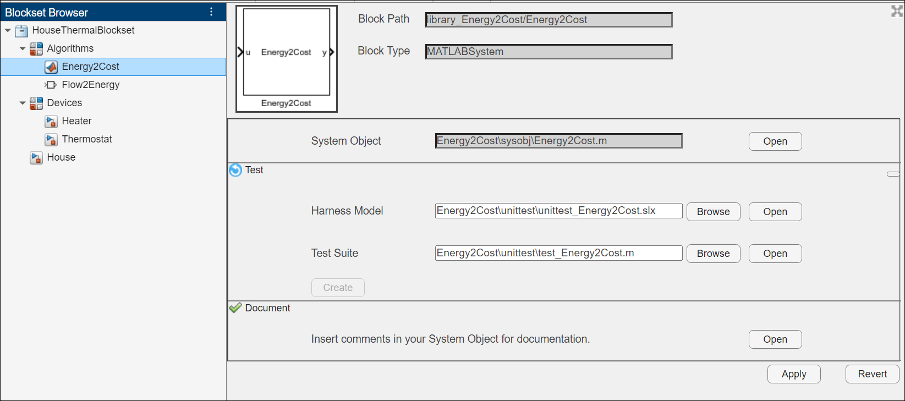Click the Apply button

tap(794, 374)
